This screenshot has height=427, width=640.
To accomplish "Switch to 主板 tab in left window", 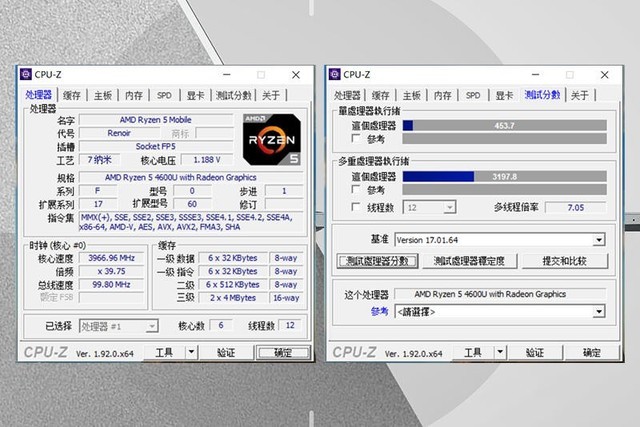I will (x=103, y=96).
